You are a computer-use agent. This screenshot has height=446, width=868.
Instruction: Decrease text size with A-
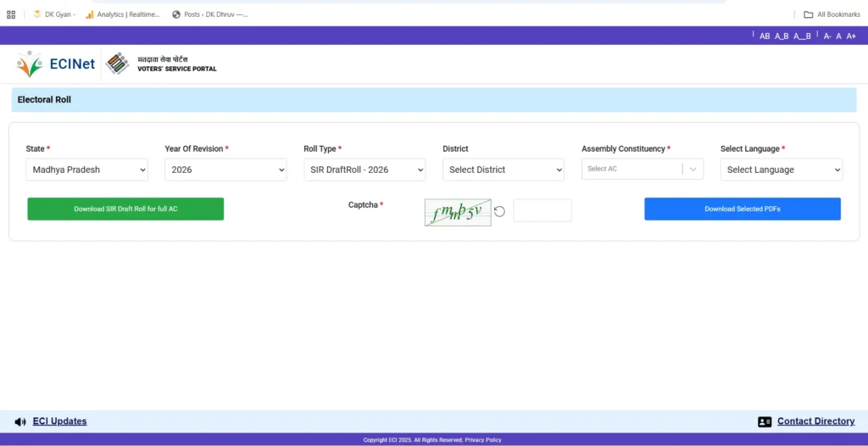pos(827,36)
